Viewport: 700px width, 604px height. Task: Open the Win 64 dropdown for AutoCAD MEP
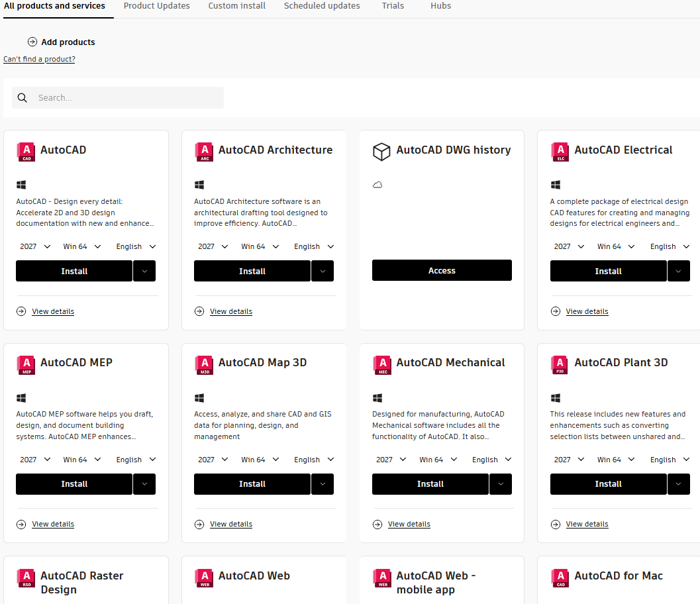point(81,460)
